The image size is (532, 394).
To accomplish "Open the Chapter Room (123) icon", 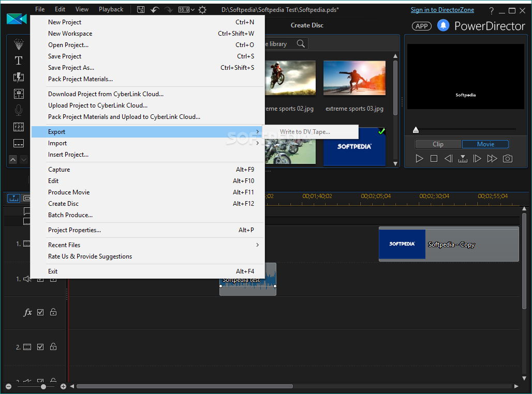I will coord(19,127).
